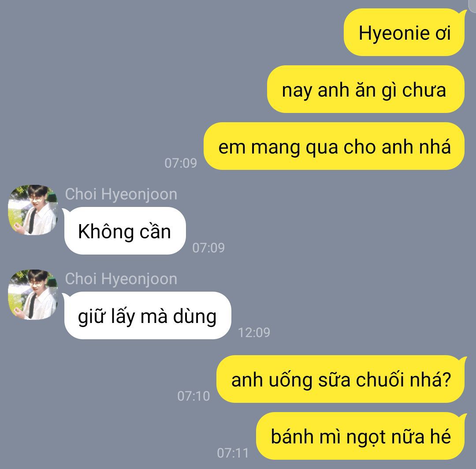Click the Choi Hyeonjoon name above 'giữ lấy mà dùng'
The image size is (476, 469).
click(x=121, y=279)
